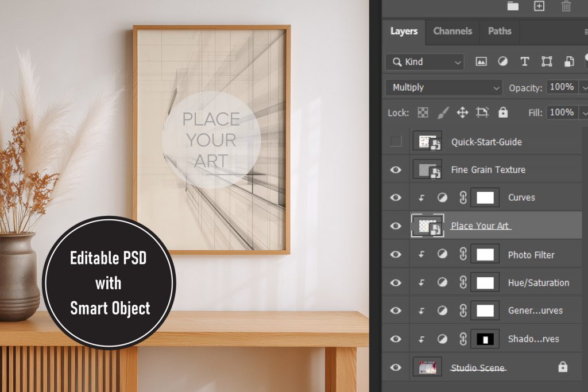Viewport: 588px width, 392px height.
Task: Hide the Curves adjustment layer
Action: [x=396, y=197]
